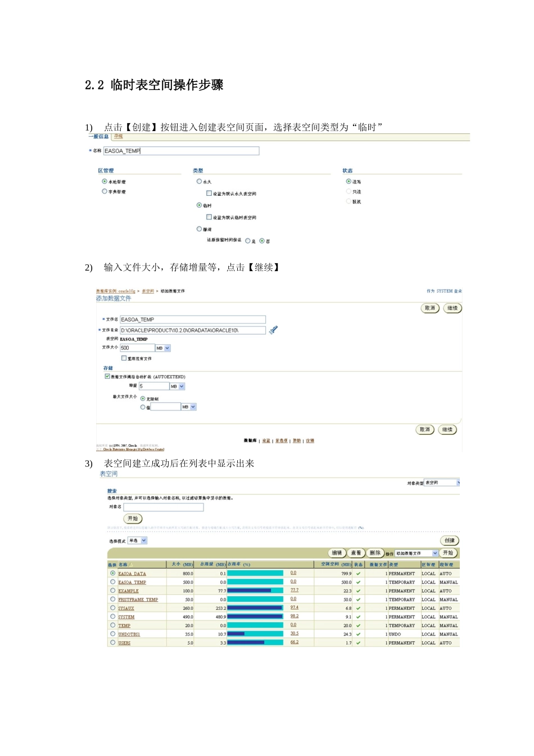Click 数据库实例 oracle10g breadcrumb link

116,291
